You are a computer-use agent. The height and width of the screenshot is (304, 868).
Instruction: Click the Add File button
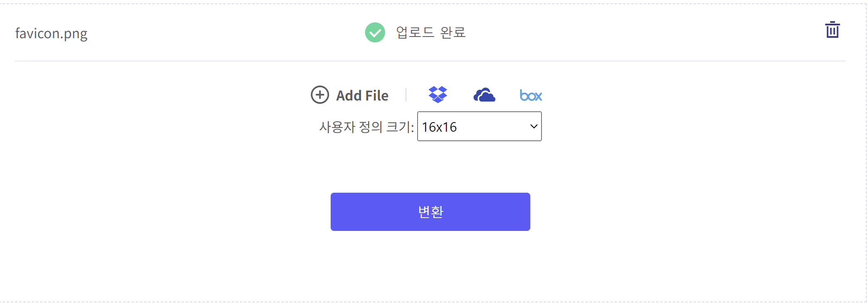click(361, 95)
